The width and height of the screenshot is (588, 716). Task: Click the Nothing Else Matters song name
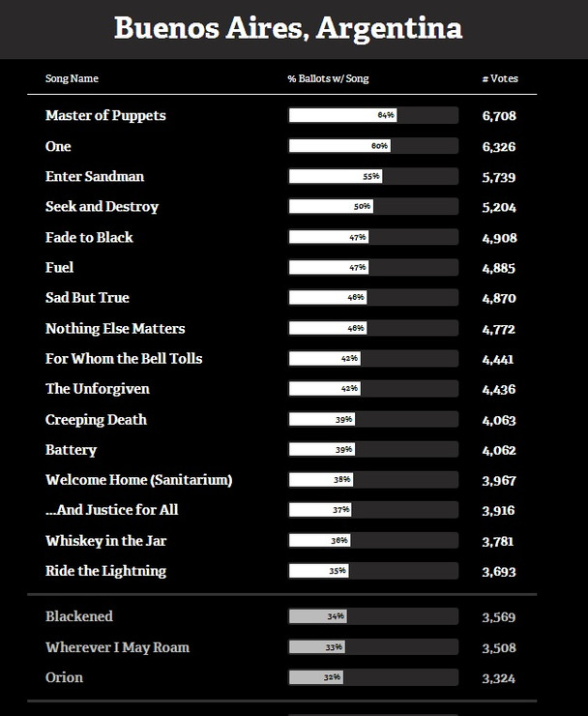[115, 328]
